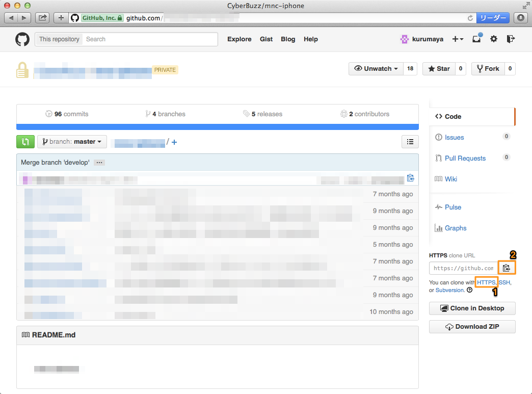Viewport: 532px width, 394px height.
Task: Click 'This repository' search scope label
Action: pyautogui.click(x=59, y=39)
